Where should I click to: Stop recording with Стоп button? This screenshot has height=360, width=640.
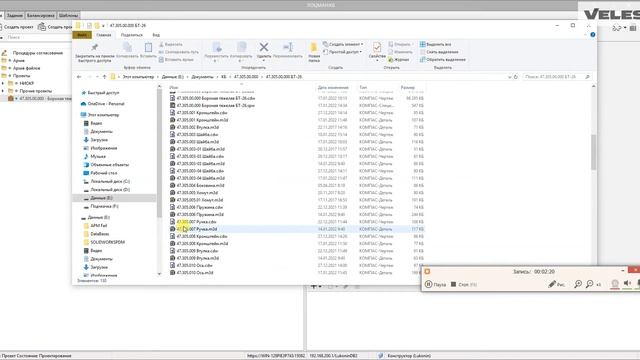coord(464,284)
